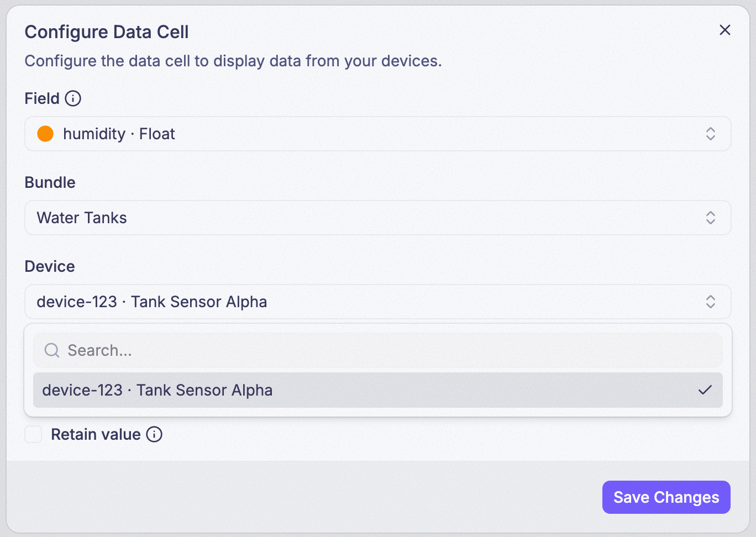Click Save Changes button

click(x=666, y=497)
